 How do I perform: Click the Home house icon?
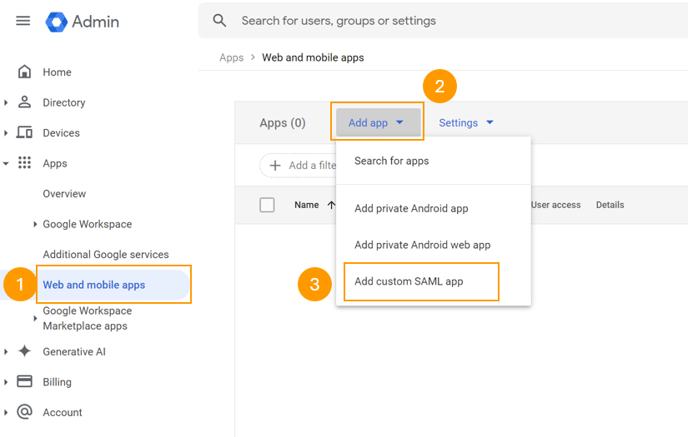pyautogui.click(x=25, y=72)
